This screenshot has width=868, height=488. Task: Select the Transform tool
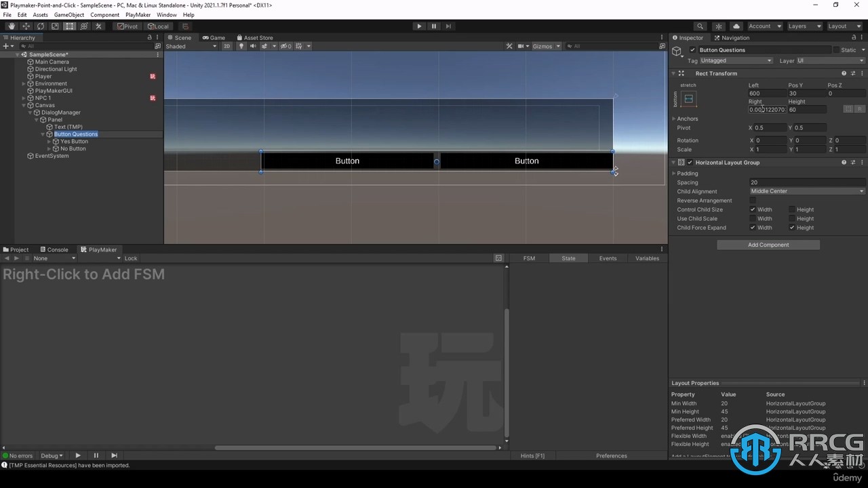point(84,26)
